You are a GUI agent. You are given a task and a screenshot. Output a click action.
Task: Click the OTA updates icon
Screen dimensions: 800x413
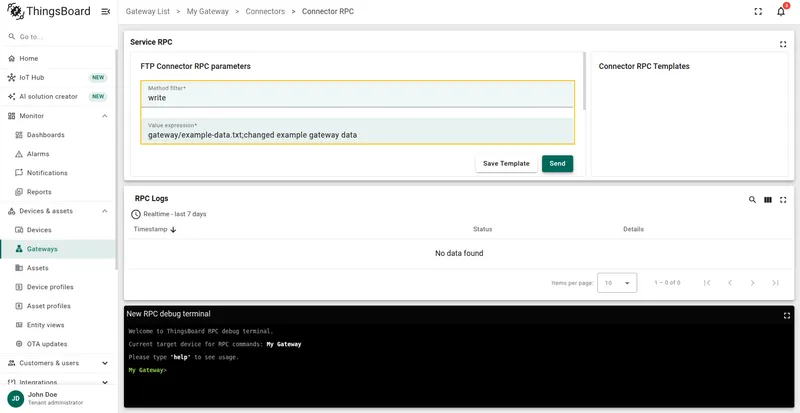pyautogui.click(x=19, y=344)
